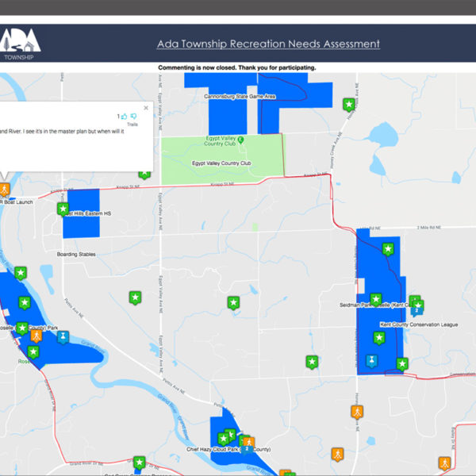476x476 pixels.
Task: Select the green star marker at bottom on Grand River Dr
Action: [x=139, y=462]
